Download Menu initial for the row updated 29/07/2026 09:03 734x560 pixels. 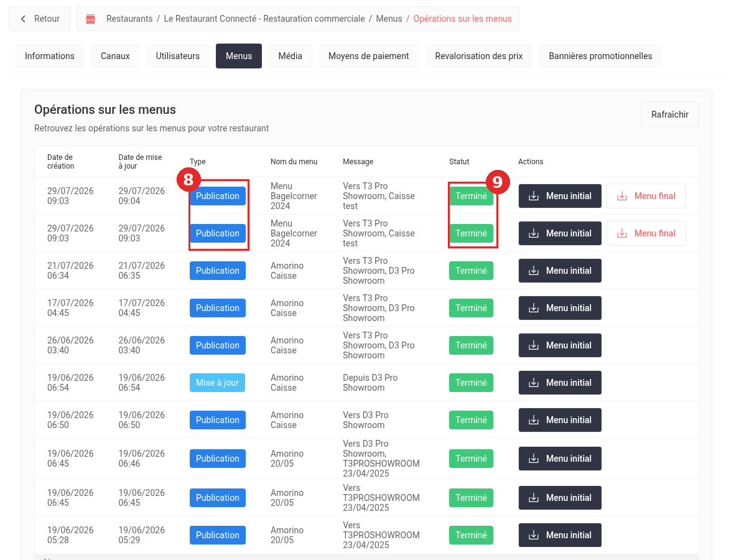pos(560,234)
